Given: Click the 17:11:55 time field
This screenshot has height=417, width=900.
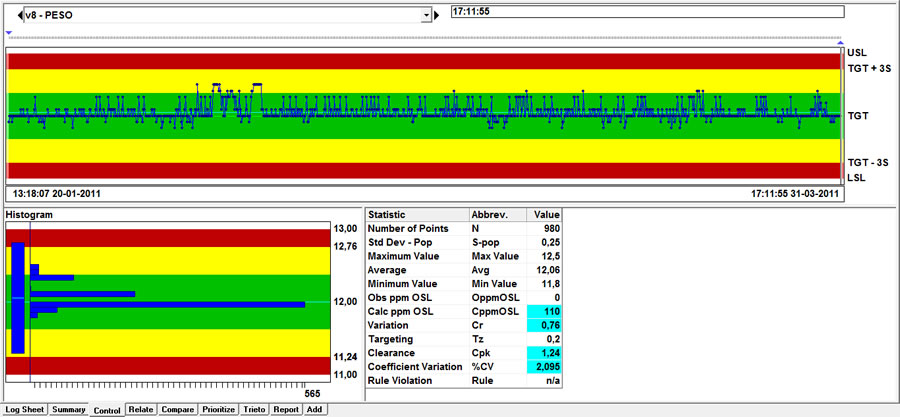Looking at the screenshot, I should tap(647, 12).
